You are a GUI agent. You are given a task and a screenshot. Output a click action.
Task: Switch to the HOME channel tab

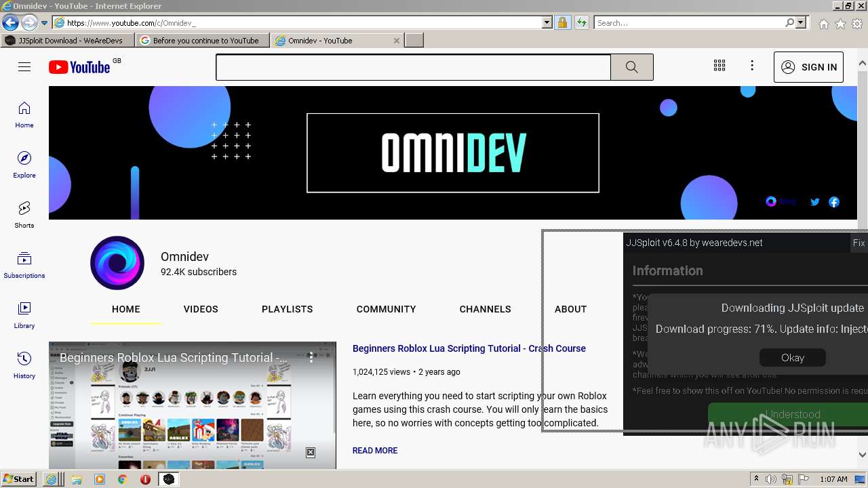point(126,309)
